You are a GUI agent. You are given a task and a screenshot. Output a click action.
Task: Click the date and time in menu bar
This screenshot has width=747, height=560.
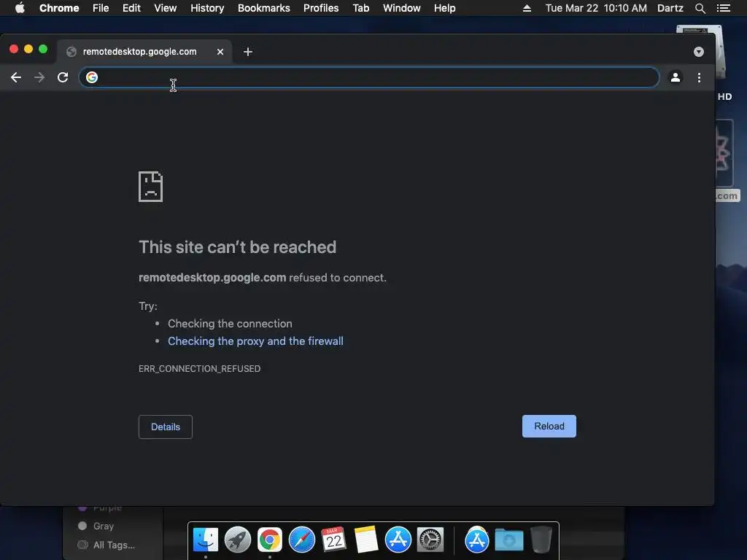(x=596, y=8)
